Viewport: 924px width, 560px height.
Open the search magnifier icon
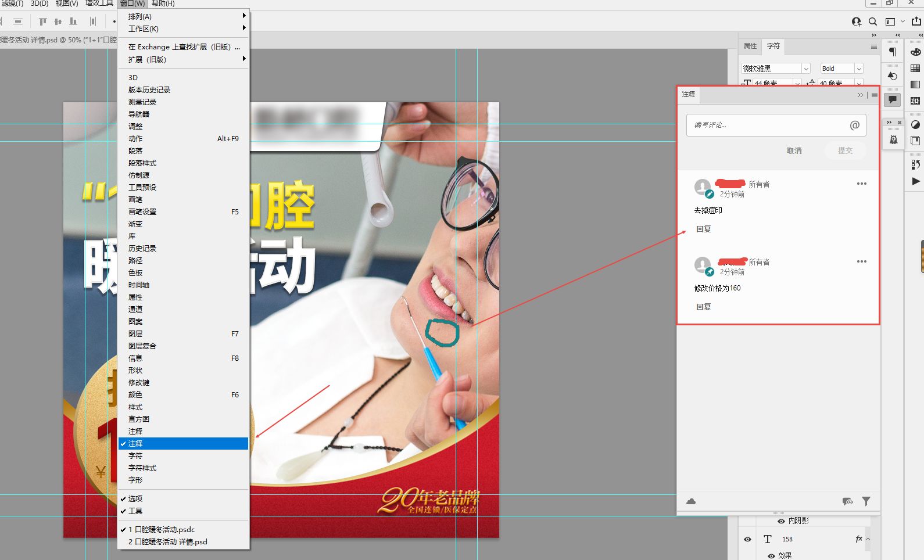pyautogui.click(x=873, y=21)
